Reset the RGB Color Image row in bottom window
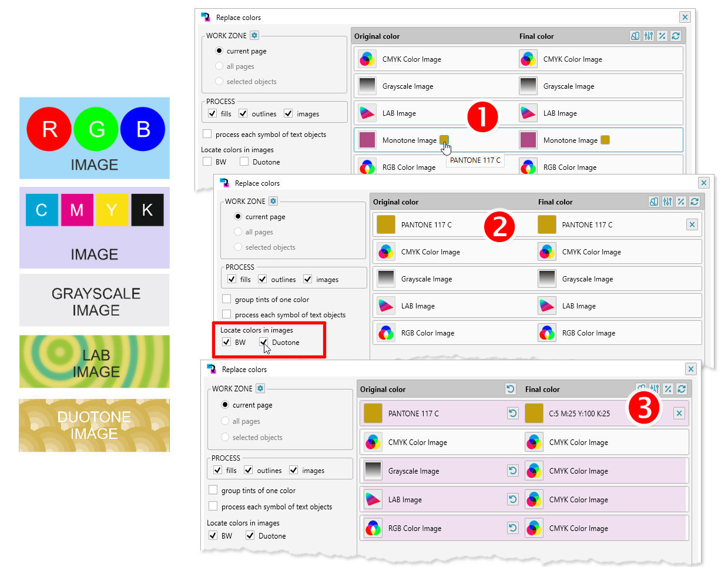 (513, 528)
